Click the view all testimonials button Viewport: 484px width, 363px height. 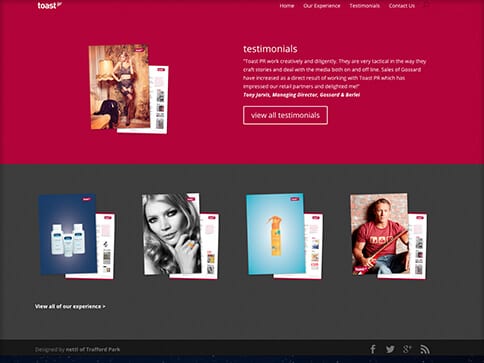coord(285,115)
